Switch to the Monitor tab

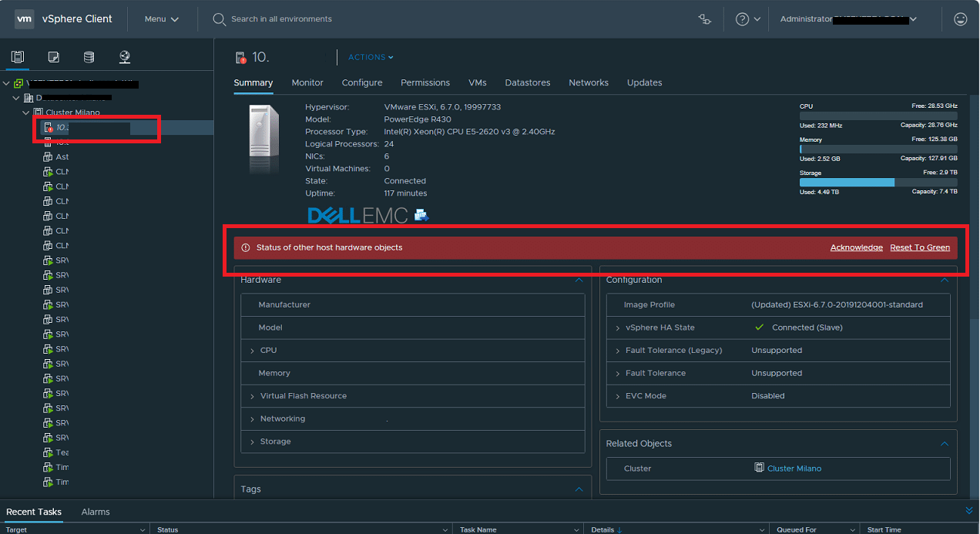[307, 82]
